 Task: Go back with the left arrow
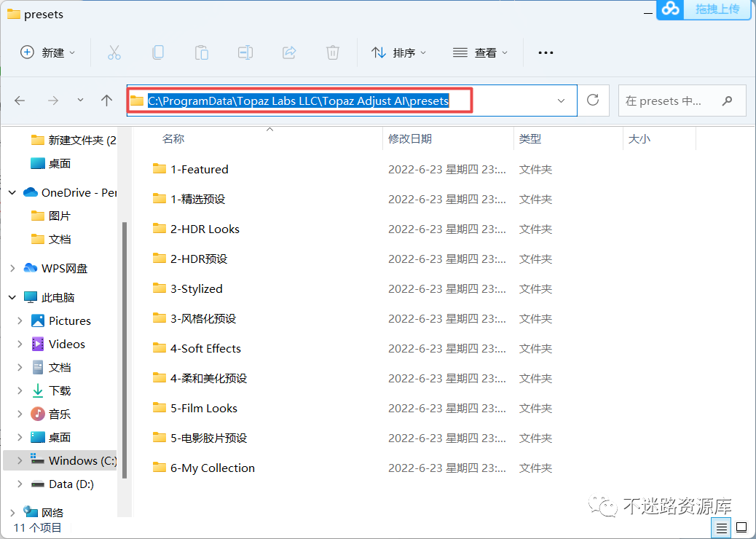click(20, 101)
